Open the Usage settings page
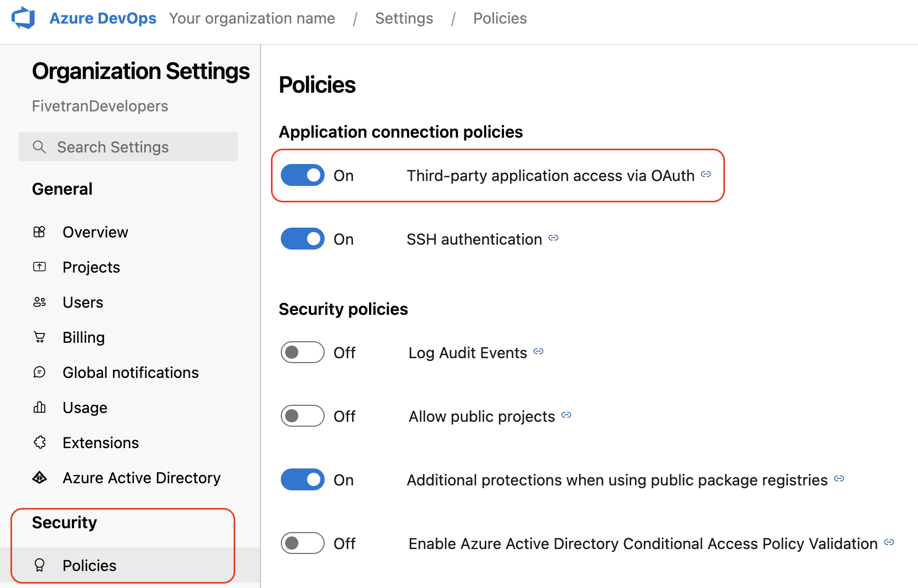Image resolution: width=918 pixels, height=588 pixels. pos(85,408)
